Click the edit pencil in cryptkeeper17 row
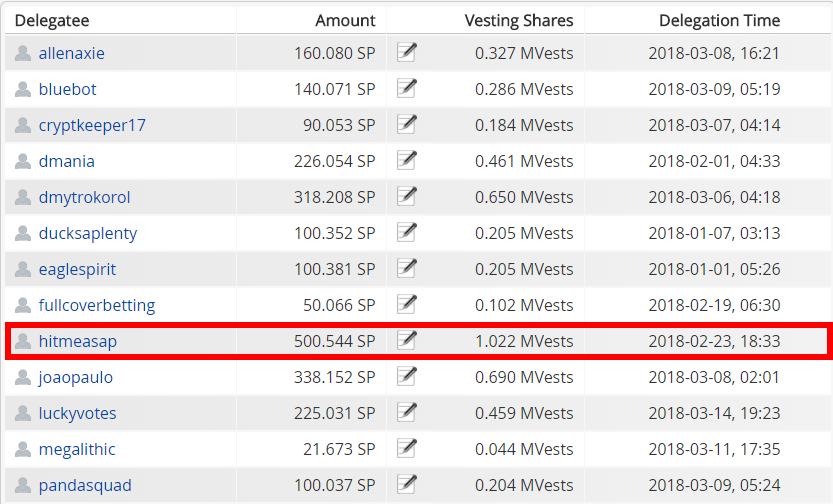 click(406, 124)
